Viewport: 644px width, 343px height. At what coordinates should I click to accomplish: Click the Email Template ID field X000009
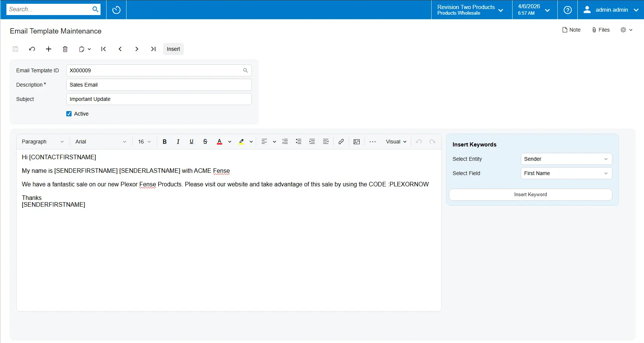coord(159,70)
